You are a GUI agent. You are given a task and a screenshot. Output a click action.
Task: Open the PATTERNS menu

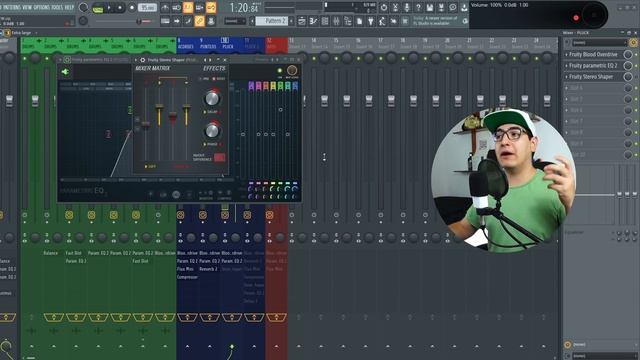(12, 7)
